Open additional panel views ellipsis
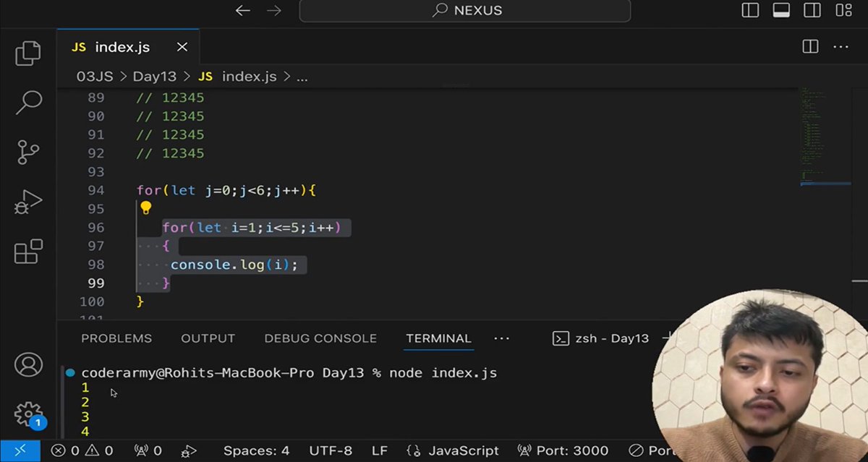 coord(501,338)
